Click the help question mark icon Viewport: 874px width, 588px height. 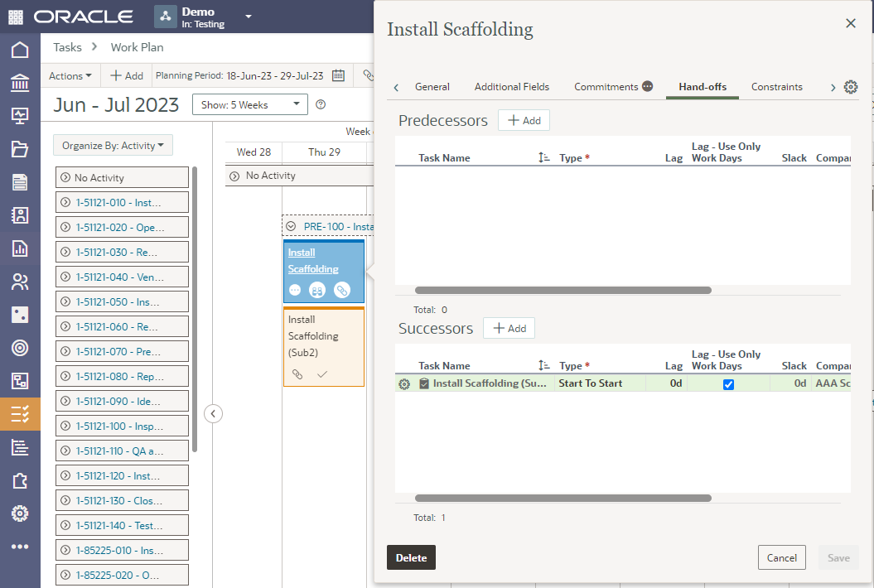[321, 104]
